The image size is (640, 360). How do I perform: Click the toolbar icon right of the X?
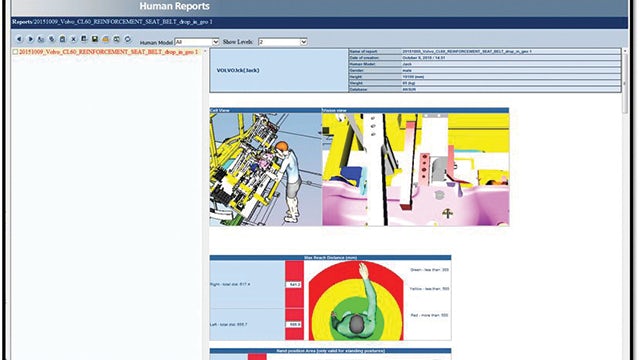84,39
